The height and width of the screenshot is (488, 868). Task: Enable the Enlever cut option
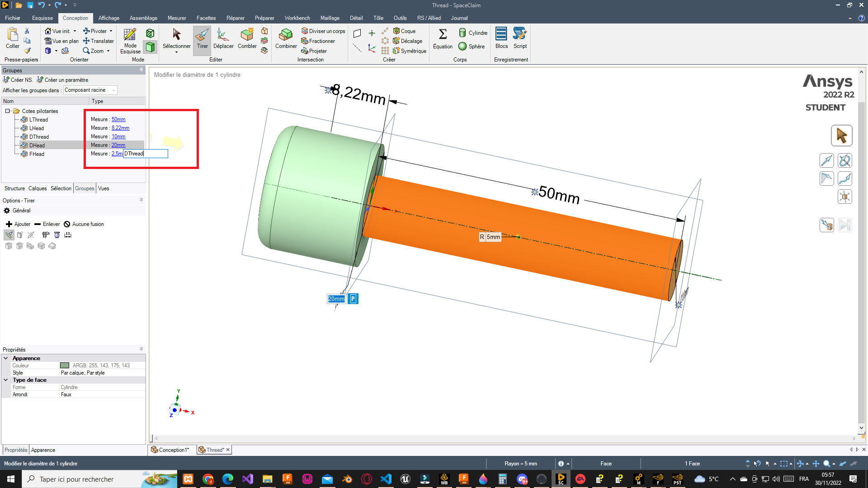click(47, 224)
